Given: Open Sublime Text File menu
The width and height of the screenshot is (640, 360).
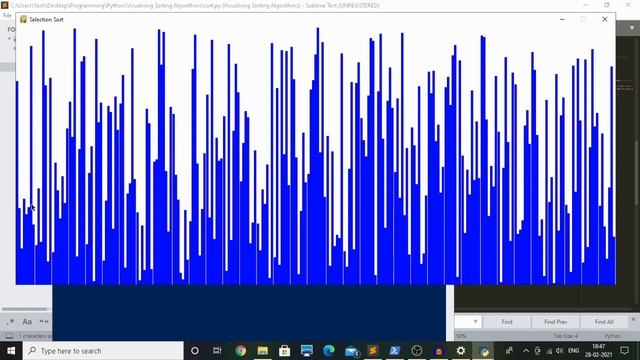Looking at the screenshot, I should 7,15.
